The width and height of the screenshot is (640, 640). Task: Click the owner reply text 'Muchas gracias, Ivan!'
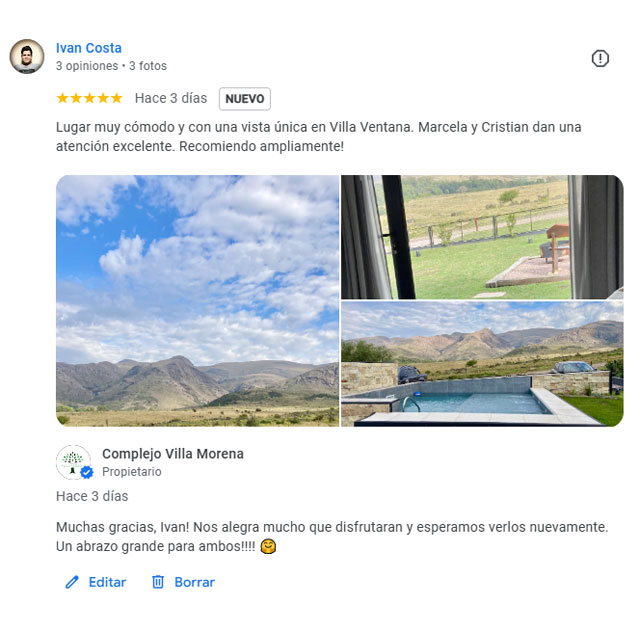click(122, 527)
